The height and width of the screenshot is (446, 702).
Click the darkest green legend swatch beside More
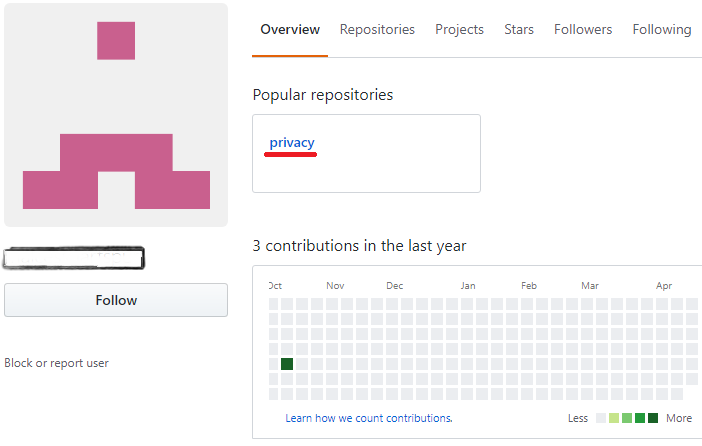(x=653, y=418)
